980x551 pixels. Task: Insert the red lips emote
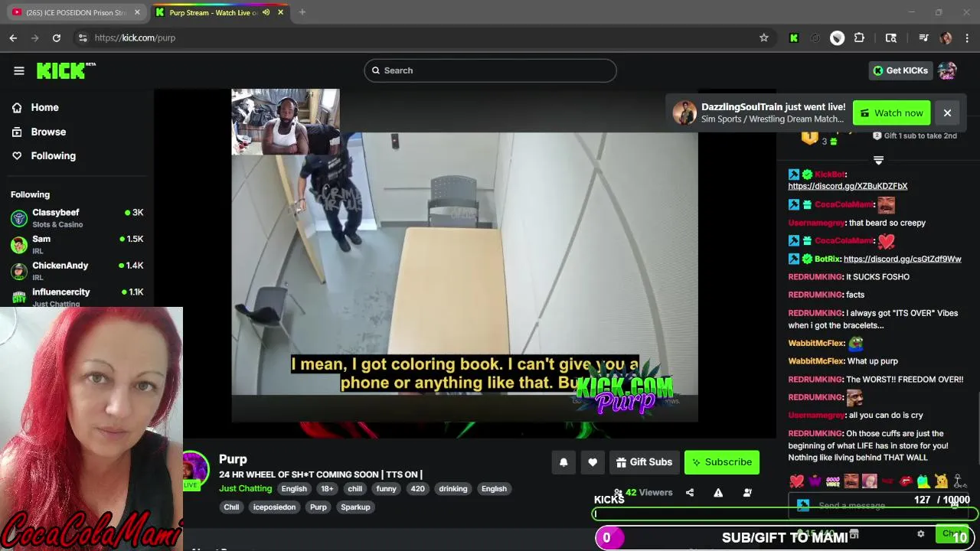(905, 481)
